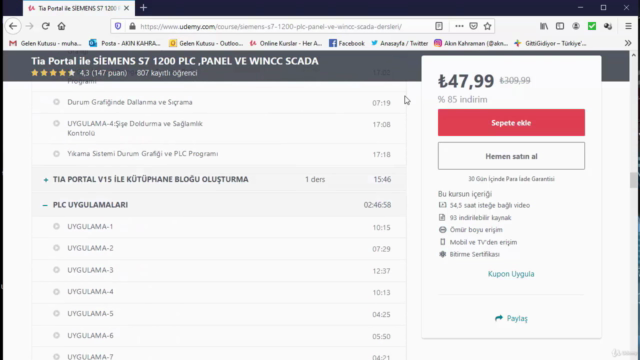The height and width of the screenshot is (360, 640).
Task: Click the UYGULAMA-1 lesson title
Action: 90,227
